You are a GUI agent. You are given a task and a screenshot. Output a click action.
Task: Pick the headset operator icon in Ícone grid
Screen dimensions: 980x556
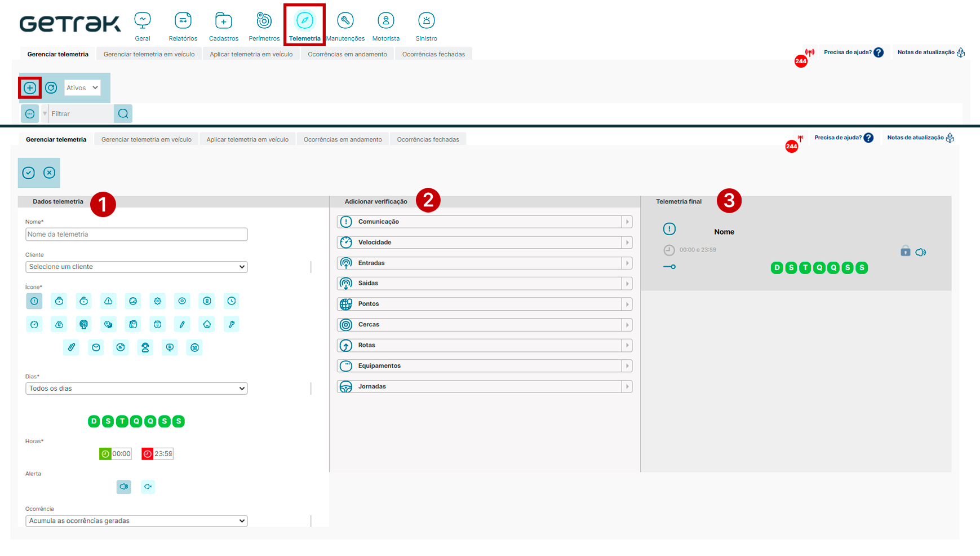coord(145,347)
